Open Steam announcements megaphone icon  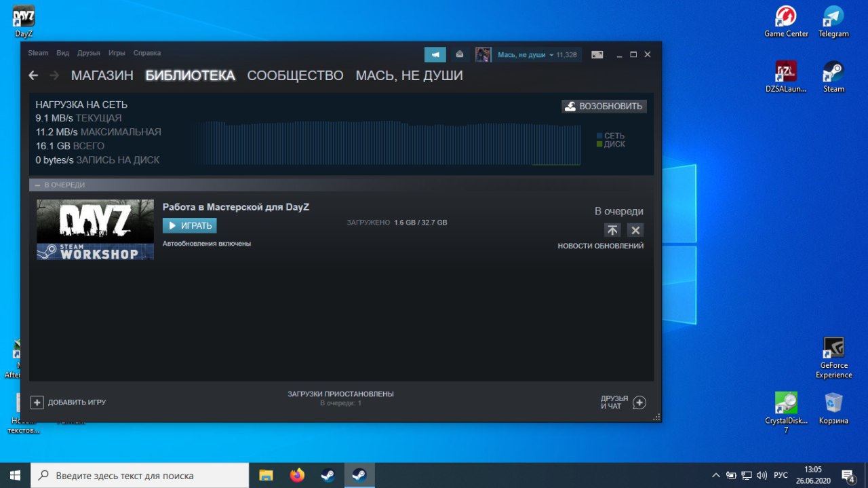435,54
